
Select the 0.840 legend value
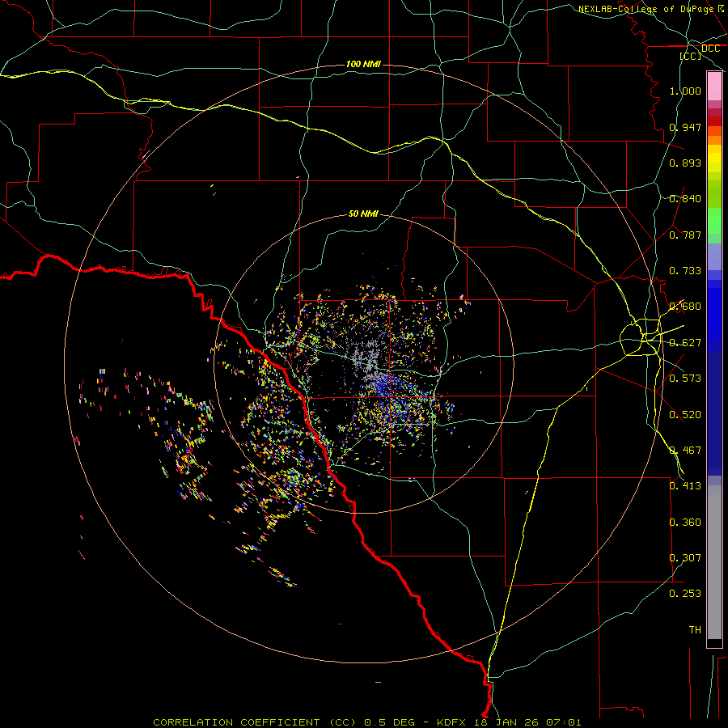685,199
